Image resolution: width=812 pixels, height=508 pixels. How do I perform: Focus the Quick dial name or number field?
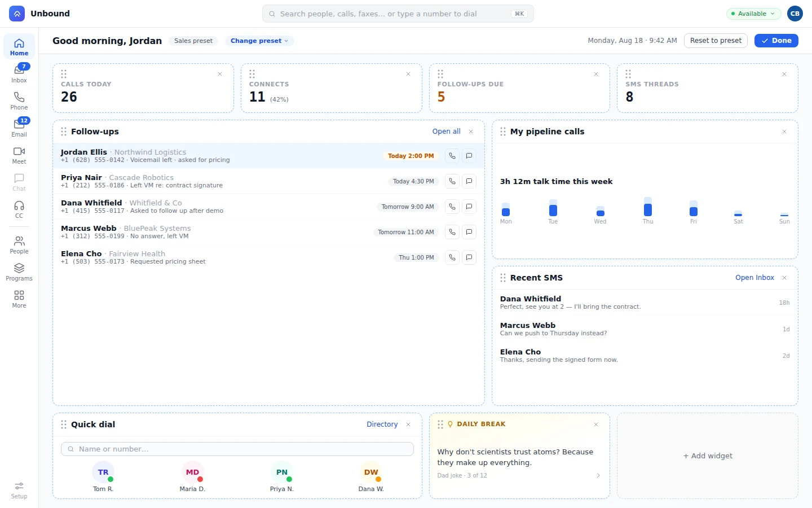click(237, 449)
